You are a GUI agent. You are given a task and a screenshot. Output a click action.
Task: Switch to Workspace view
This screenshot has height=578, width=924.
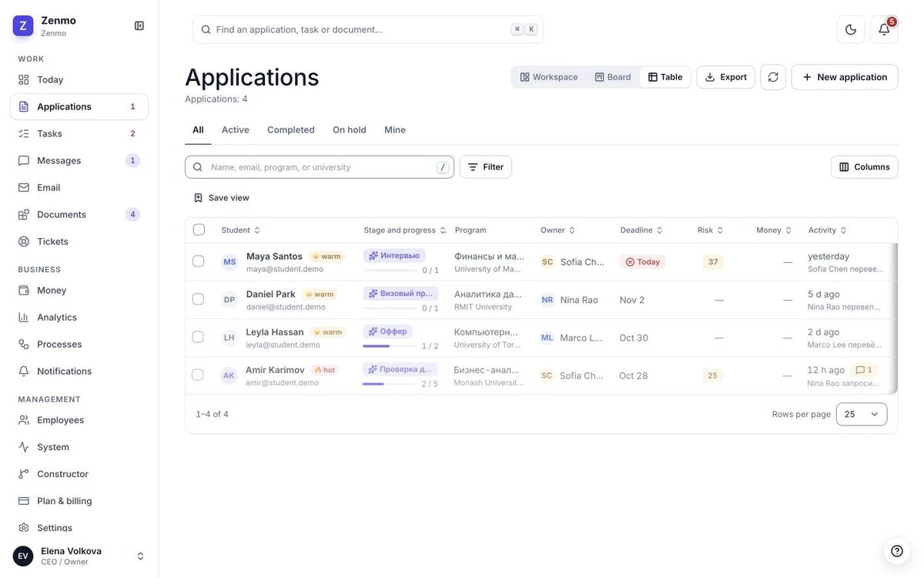(549, 77)
